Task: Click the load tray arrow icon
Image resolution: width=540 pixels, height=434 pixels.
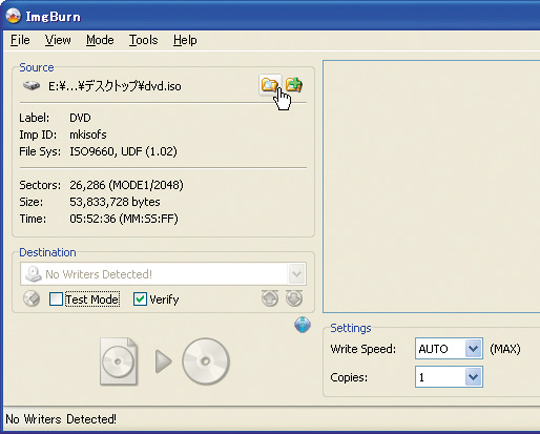Action: pyautogui.click(x=294, y=298)
